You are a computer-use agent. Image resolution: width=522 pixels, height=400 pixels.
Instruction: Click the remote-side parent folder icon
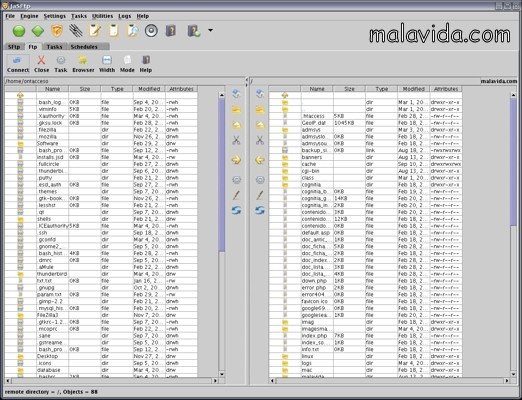[260, 125]
